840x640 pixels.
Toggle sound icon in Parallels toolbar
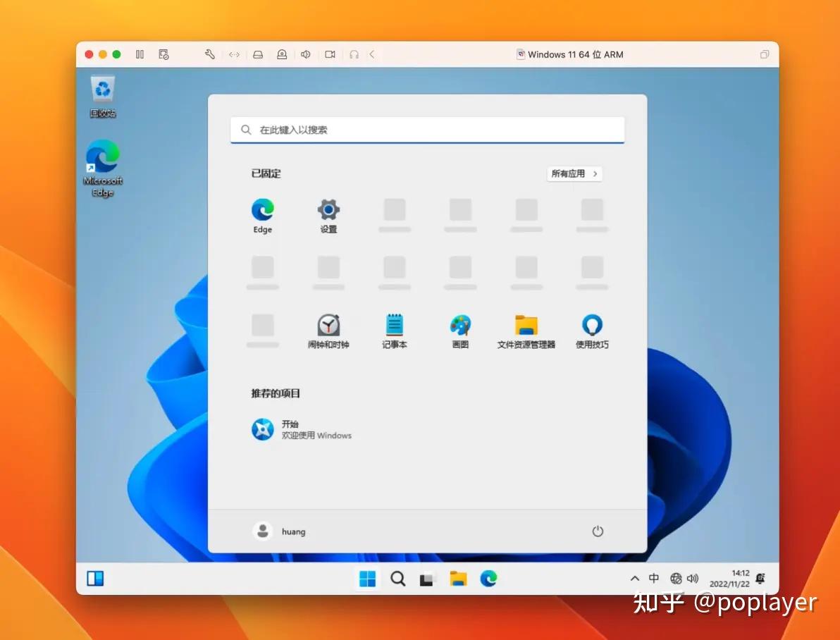[x=306, y=54]
